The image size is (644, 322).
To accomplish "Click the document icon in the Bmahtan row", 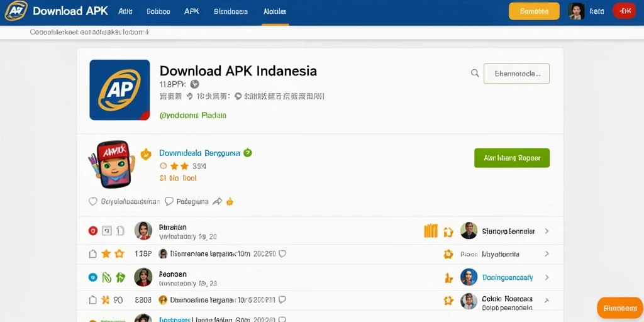I will coord(120,231).
